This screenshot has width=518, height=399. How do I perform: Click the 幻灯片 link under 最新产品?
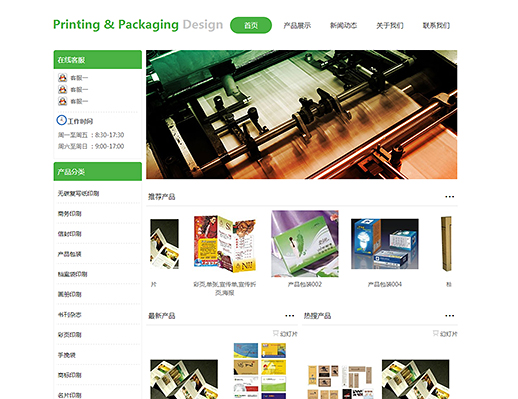tap(289, 334)
